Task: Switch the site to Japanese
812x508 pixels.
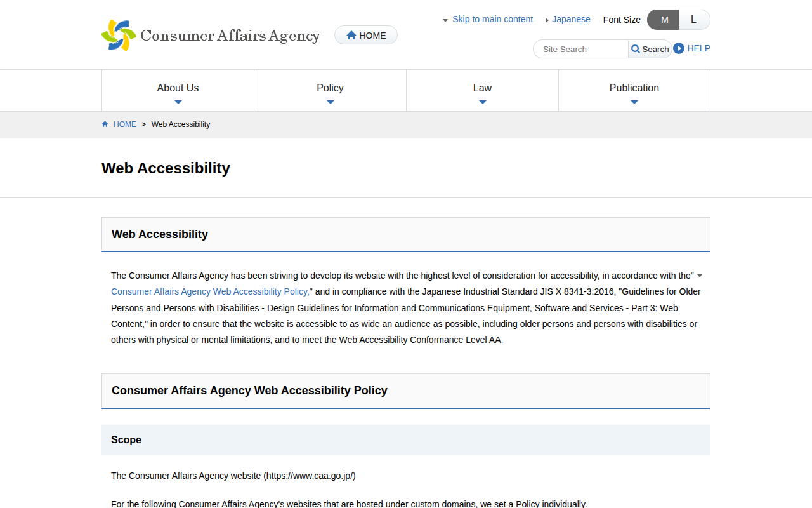Action: [x=571, y=19]
